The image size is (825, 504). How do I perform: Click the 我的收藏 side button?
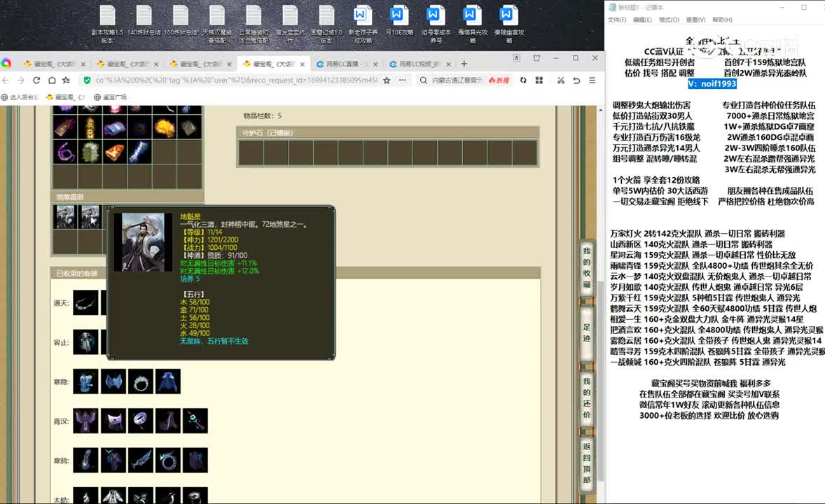click(587, 267)
